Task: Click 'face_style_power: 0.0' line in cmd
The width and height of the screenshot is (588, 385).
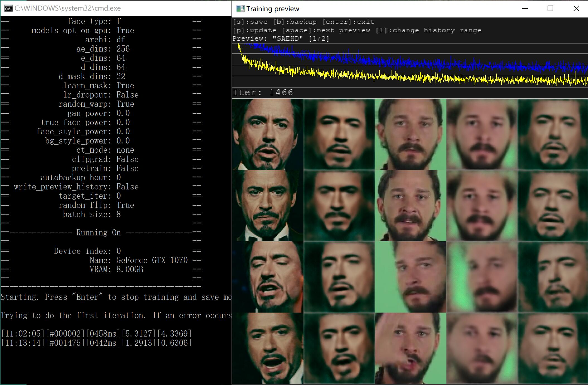Action: [x=83, y=131]
